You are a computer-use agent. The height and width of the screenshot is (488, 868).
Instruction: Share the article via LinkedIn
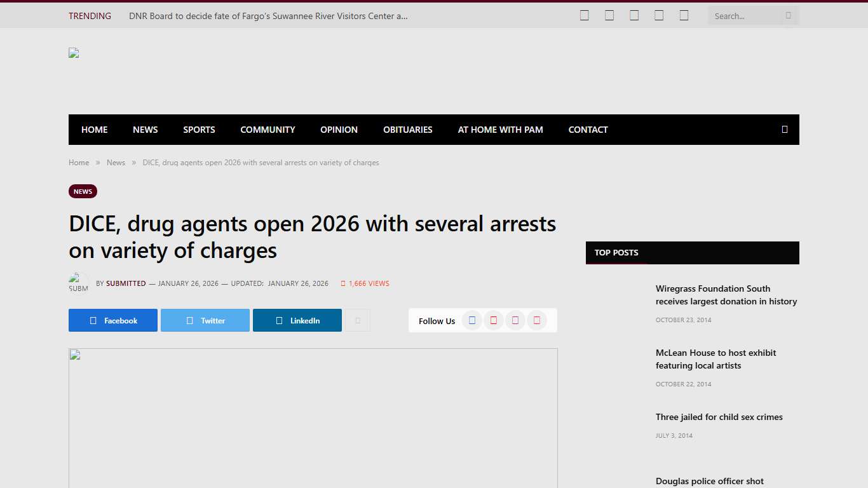[297, 320]
